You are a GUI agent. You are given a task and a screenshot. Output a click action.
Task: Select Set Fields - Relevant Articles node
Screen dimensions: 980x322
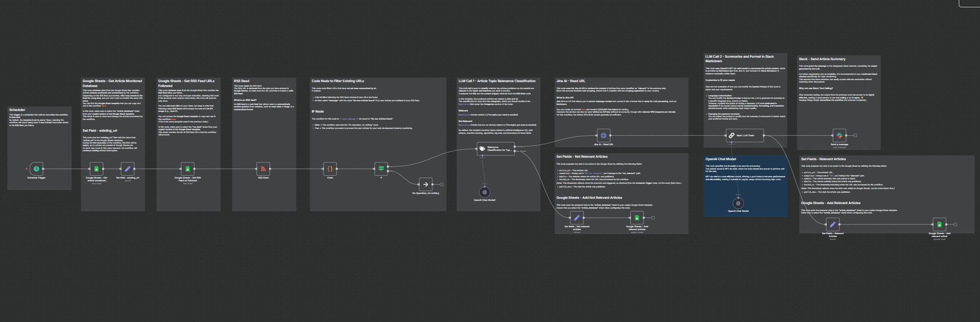pyautogui.click(x=832, y=224)
